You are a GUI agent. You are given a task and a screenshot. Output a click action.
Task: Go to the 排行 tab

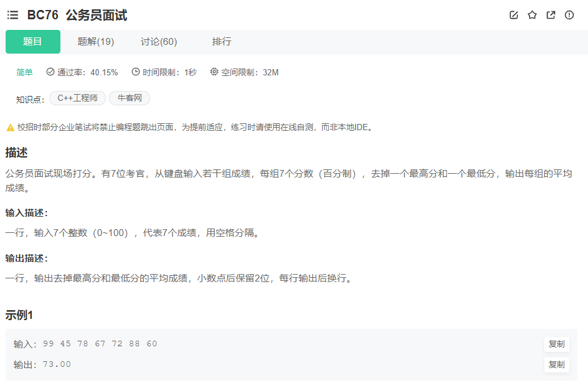(222, 42)
